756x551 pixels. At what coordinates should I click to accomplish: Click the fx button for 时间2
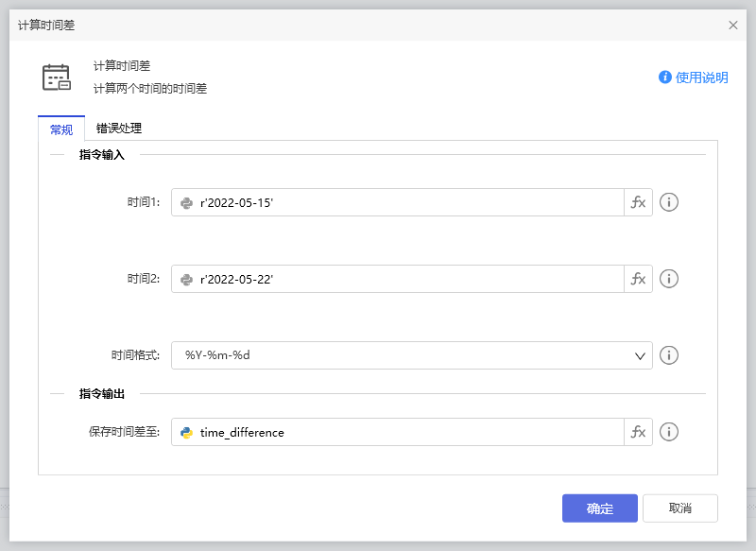click(639, 279)
